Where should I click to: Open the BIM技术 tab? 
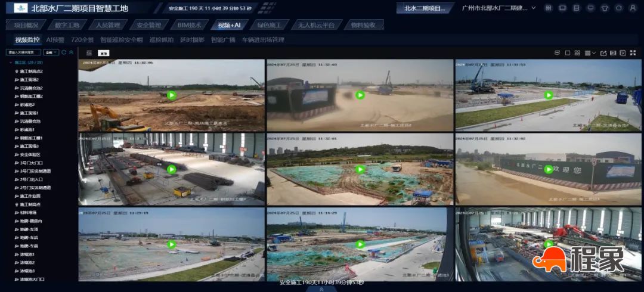[190, 25]
